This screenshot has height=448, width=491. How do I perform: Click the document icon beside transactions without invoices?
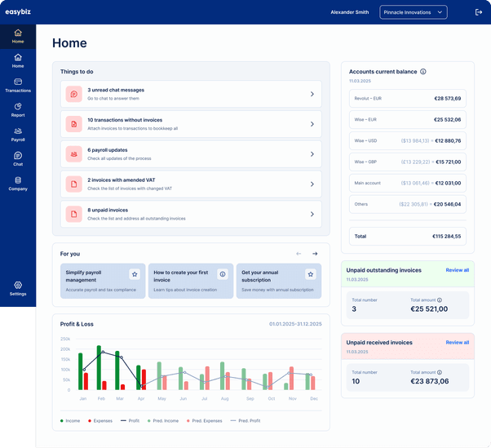pyautogui.click(x=74, y=124)
